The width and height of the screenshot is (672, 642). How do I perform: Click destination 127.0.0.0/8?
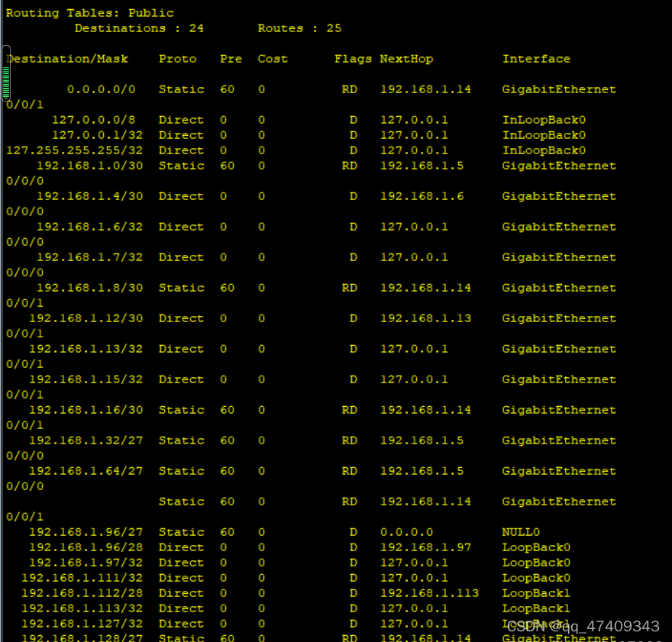coord(93,120)
